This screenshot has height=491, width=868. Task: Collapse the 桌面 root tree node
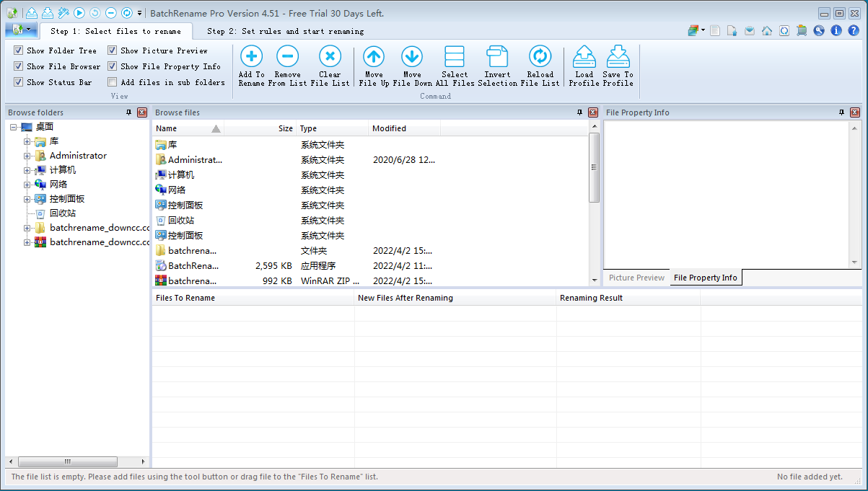click(x=14, y=127)
